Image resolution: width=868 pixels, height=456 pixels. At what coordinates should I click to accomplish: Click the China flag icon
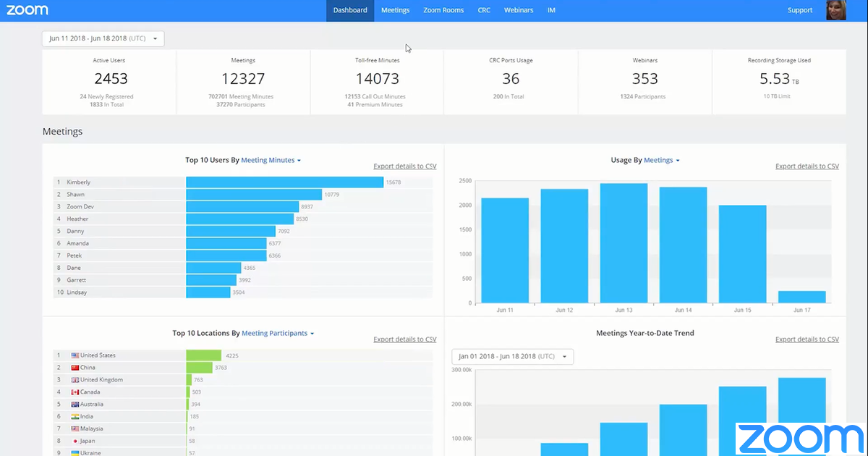[75, 368]
